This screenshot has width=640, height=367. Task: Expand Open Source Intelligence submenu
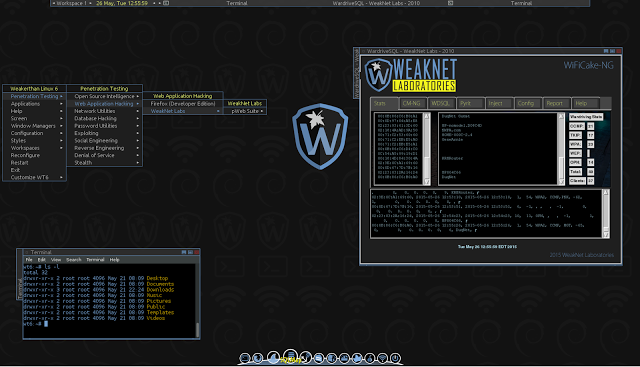pyautogui.click(x=104, y=96)
